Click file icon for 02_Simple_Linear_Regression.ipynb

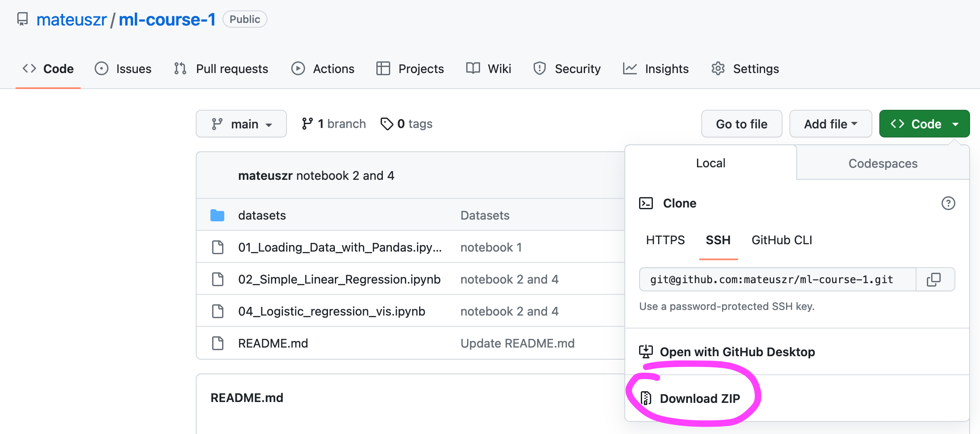coord(218,279)
